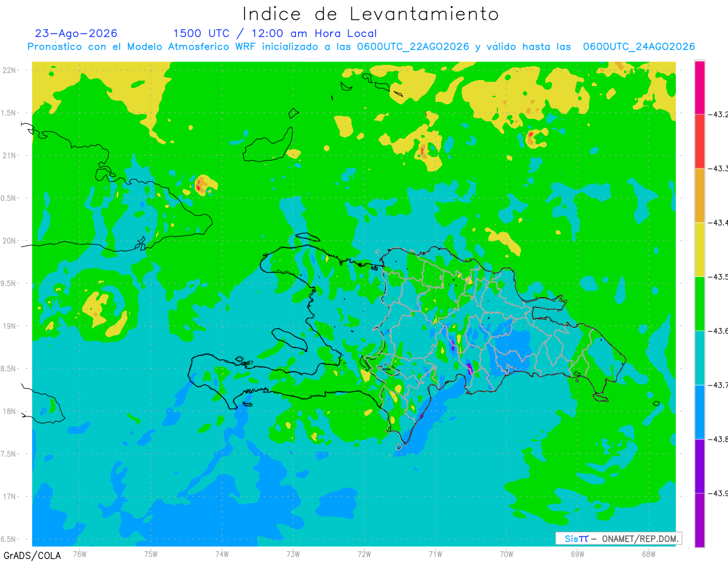This screenshot has height=562, width=728.
Task: Click the '73W' longitude label
Action: pos(293,554)
